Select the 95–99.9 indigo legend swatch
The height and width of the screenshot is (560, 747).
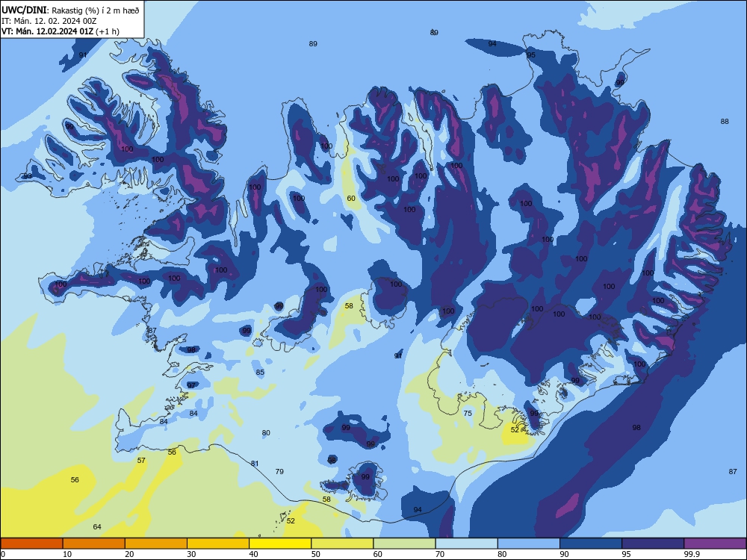653,544
